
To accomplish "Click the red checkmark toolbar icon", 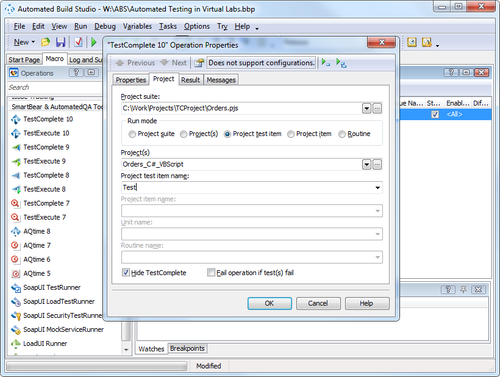I will pos(78,42).
